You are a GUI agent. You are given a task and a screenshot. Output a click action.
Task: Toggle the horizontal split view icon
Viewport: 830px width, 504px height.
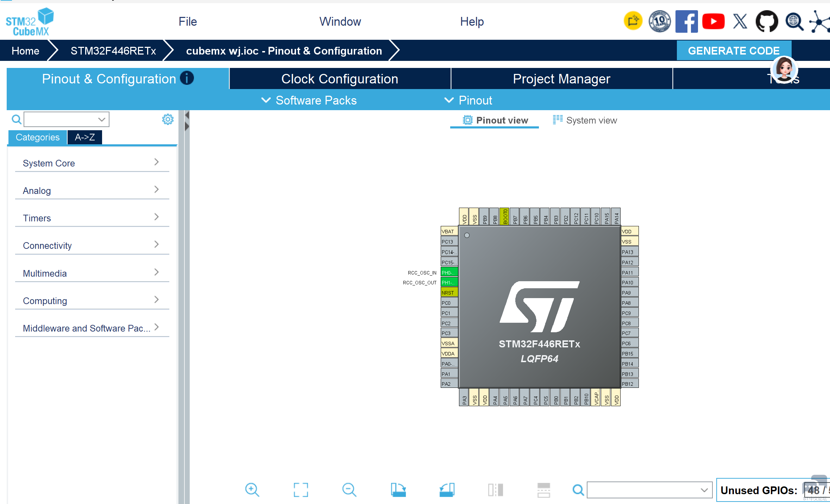click(544, 490)
